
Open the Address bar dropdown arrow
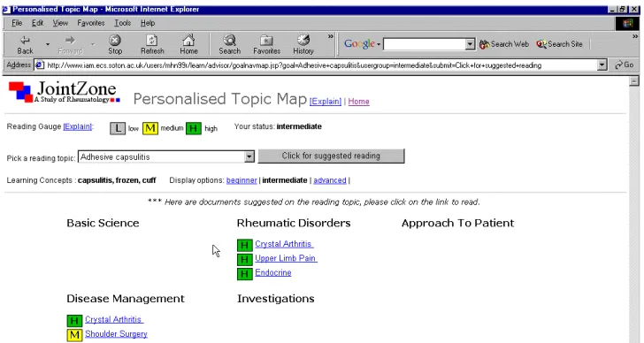[602, 65]
